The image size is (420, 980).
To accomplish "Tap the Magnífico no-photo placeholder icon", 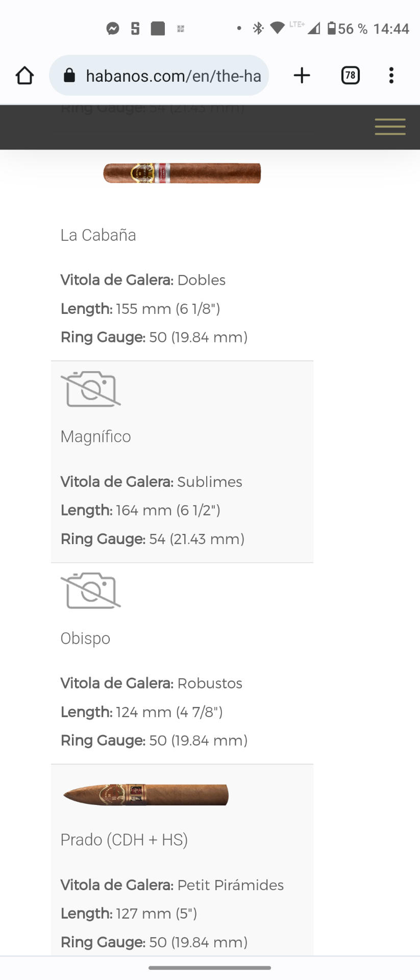I will 91,389.
